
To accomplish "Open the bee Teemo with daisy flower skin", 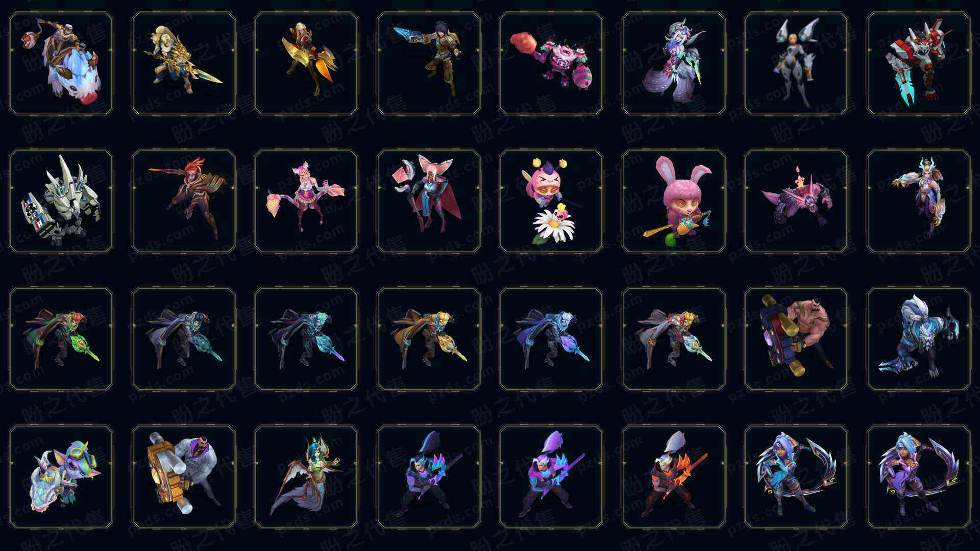I will (x=551, y=201).
